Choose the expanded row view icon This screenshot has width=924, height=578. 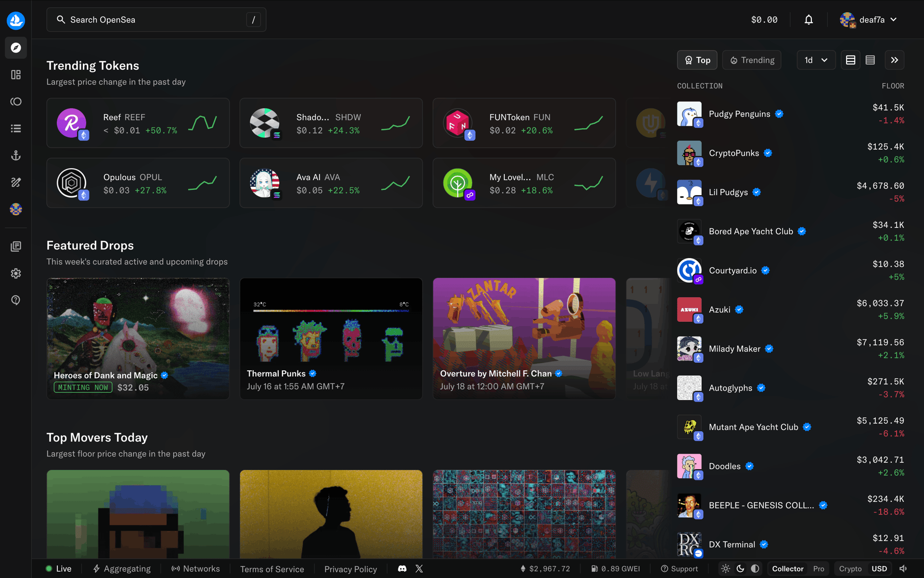coord(850,60)
